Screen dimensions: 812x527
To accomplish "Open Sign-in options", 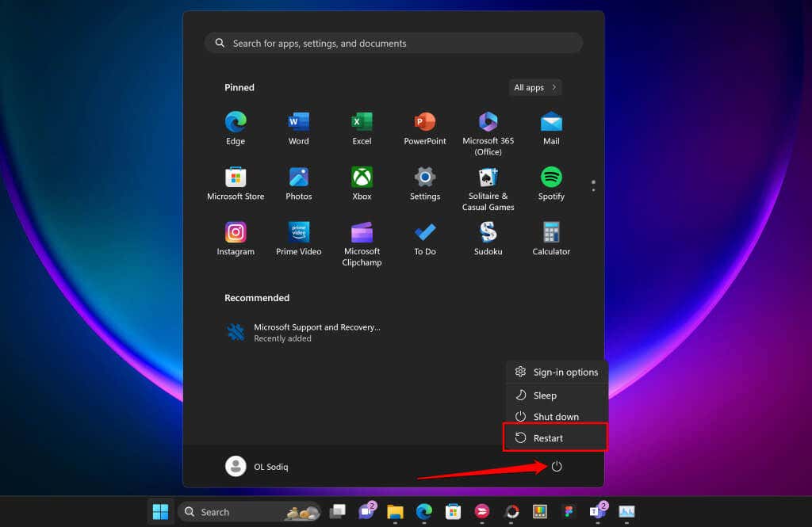I will click(556, 372).
